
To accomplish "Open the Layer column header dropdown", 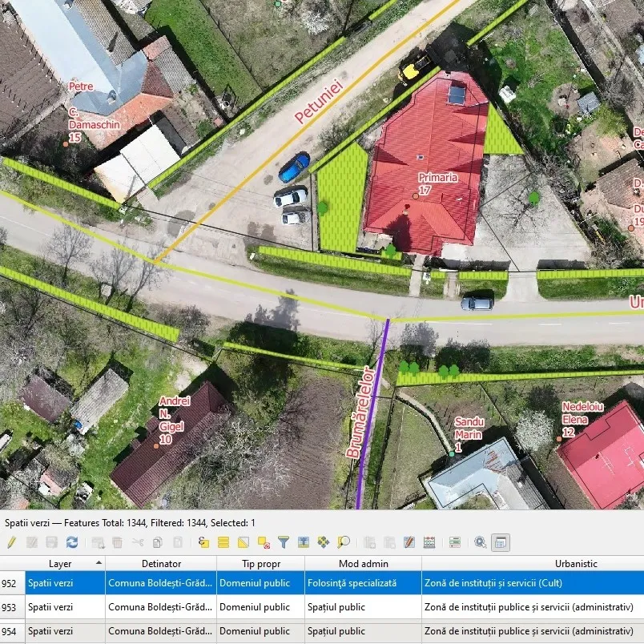I will [98, 563].
